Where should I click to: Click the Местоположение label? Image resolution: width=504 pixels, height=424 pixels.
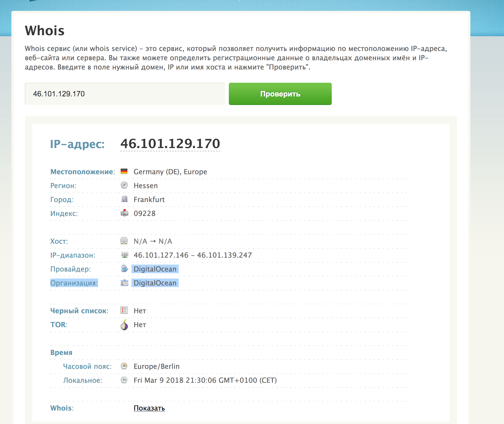[x=82, y=172]
